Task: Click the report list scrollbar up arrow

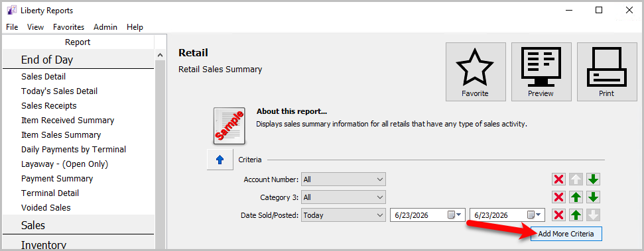Action: coord(161,55)
